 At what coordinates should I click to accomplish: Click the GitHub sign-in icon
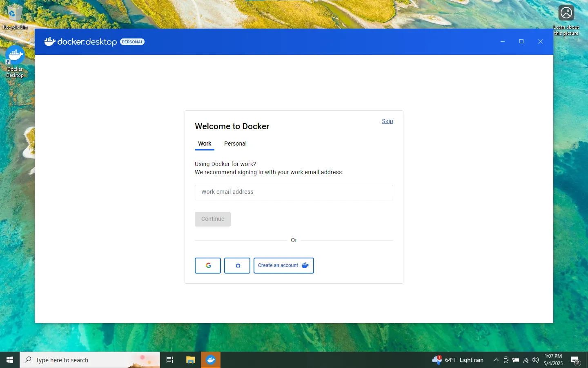coord(237,265)
